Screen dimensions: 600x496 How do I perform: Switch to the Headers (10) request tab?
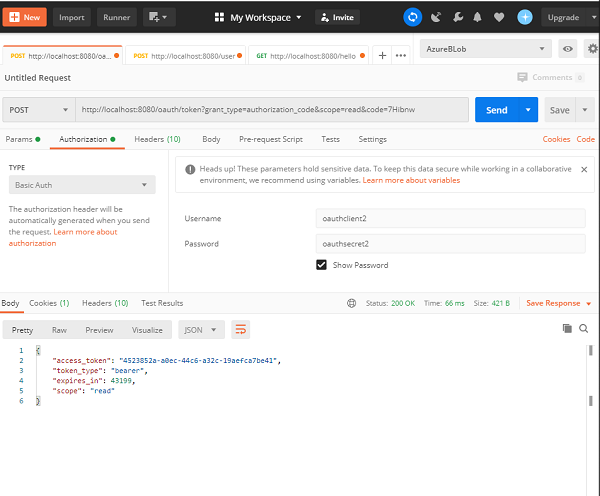[157, 139]
